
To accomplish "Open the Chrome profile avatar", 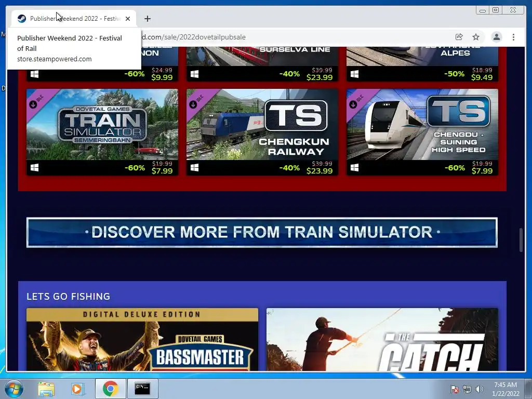I will point(496,37).
